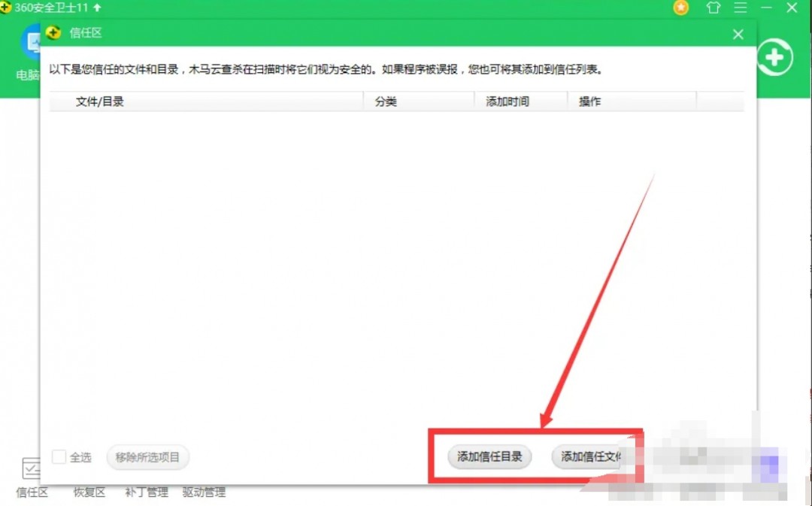Select the 信任区 checklist icon at bottom left
Screen dimensions: 812x506
[31, 470]
